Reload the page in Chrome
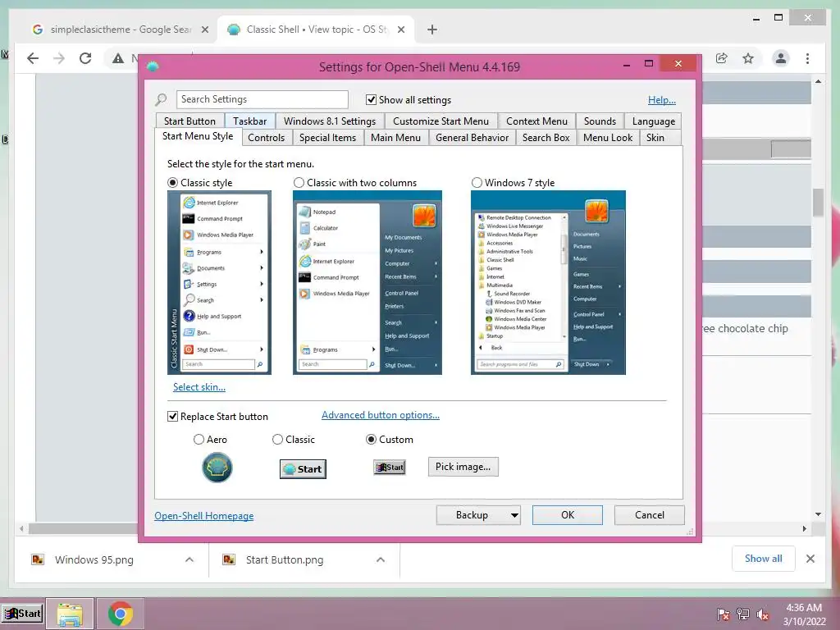 (85, 58)
